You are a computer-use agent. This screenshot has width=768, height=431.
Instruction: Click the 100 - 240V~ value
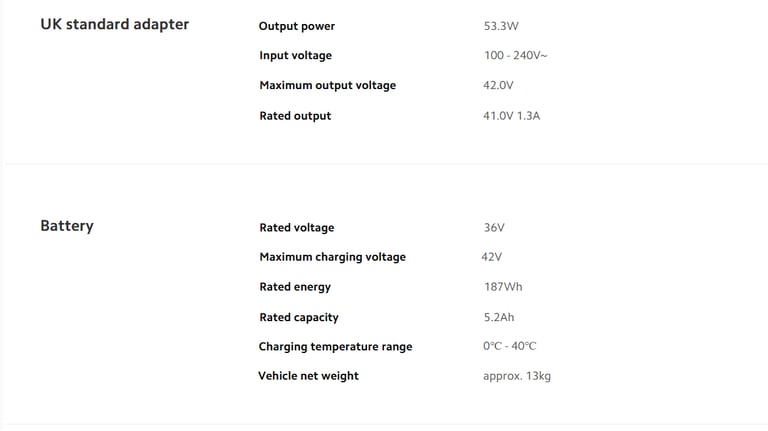[516, 55]
